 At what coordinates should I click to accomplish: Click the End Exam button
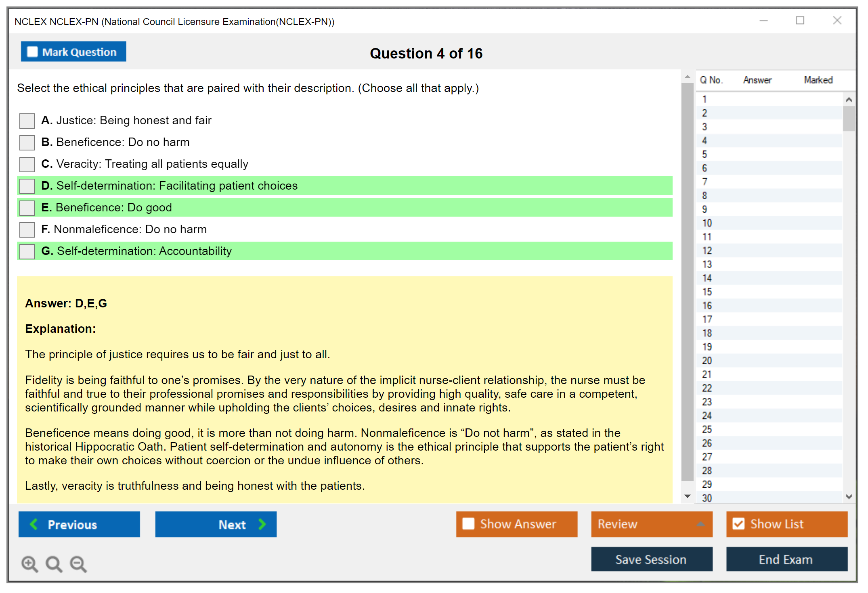(786, 559)
